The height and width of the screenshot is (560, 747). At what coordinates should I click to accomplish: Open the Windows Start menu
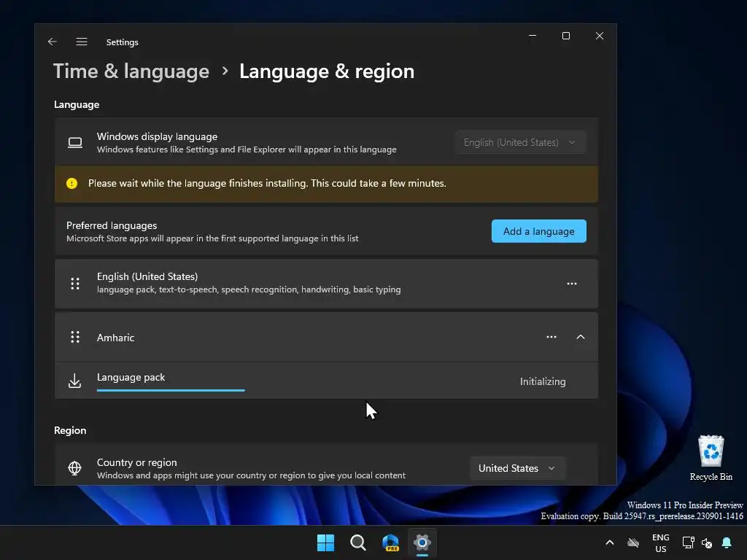coord(326,542)
